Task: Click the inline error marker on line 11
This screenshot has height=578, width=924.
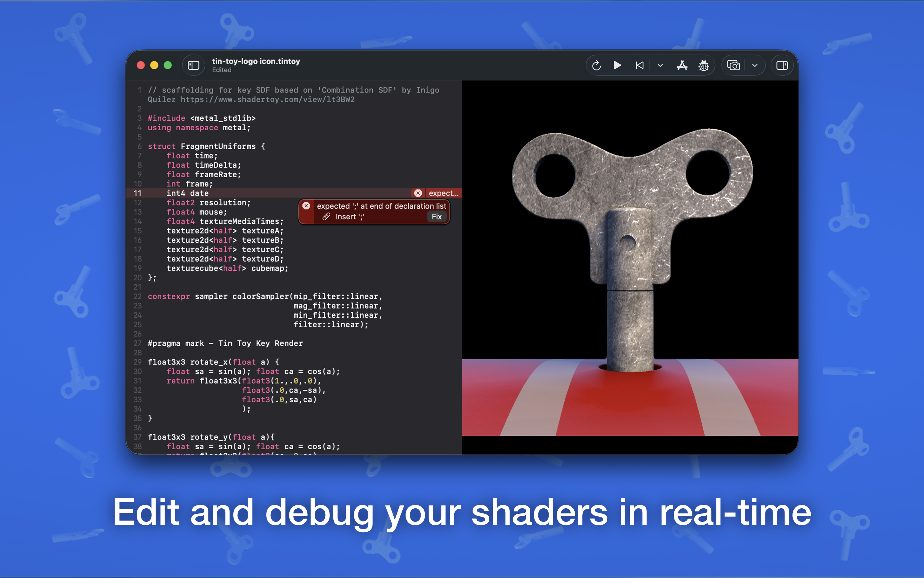Action: 418,193
